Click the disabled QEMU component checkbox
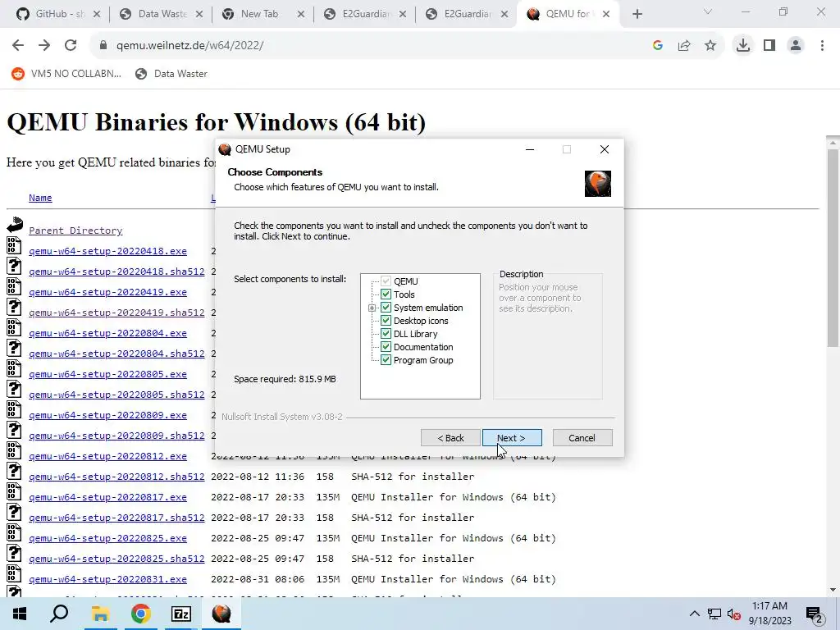The width and height of the screenshot is (840, 630). click(x=386, y=281)
